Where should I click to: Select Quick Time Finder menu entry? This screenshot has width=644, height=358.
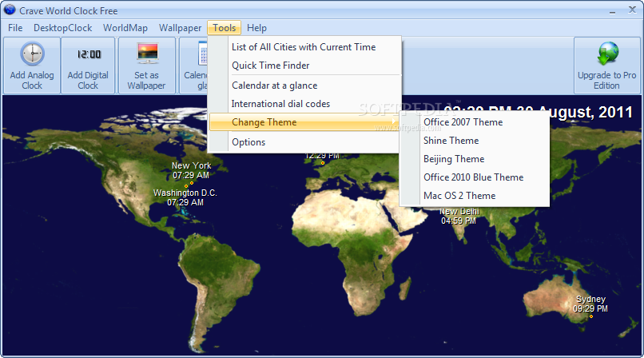[304, 66]
